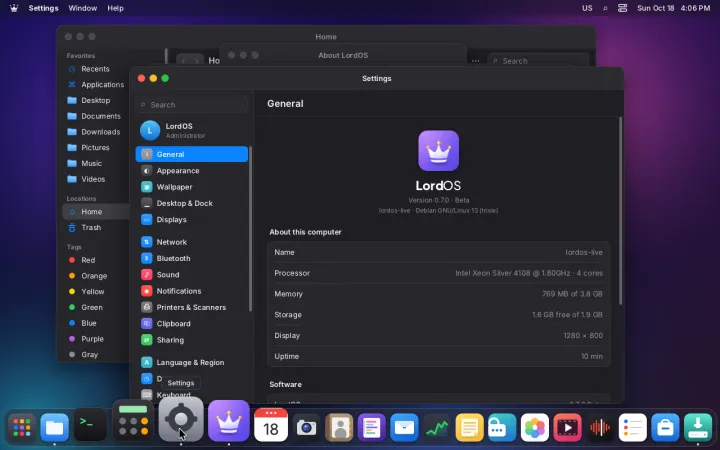Viewport: 720px width, 450px height.
Task: Open Music folder in Home window
Action: coord(95,163)
